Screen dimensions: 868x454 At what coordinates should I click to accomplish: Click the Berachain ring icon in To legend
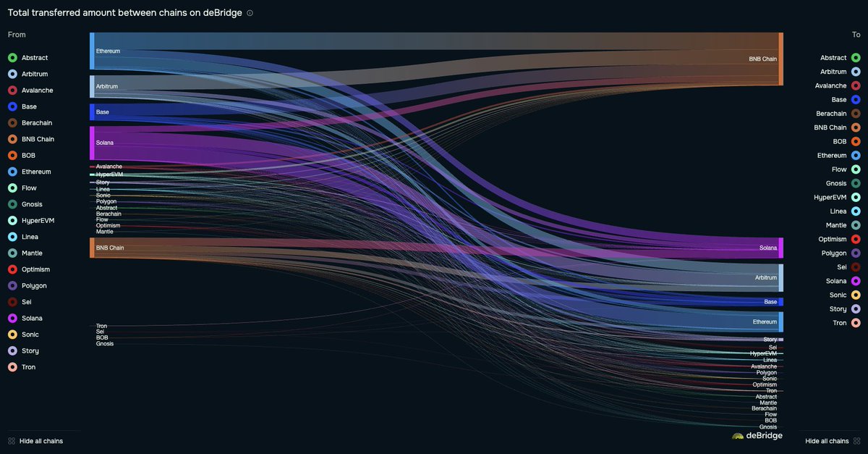coord(856,114)
